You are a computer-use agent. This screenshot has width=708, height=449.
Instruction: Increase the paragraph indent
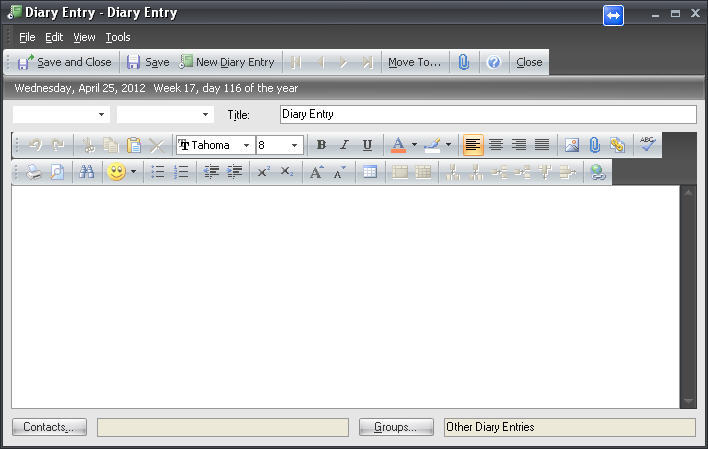[234, 172]
